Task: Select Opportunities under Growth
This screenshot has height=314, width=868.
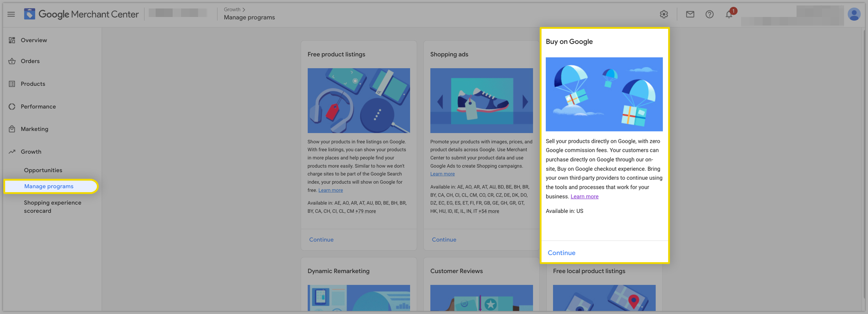Action: click(43, 170)
